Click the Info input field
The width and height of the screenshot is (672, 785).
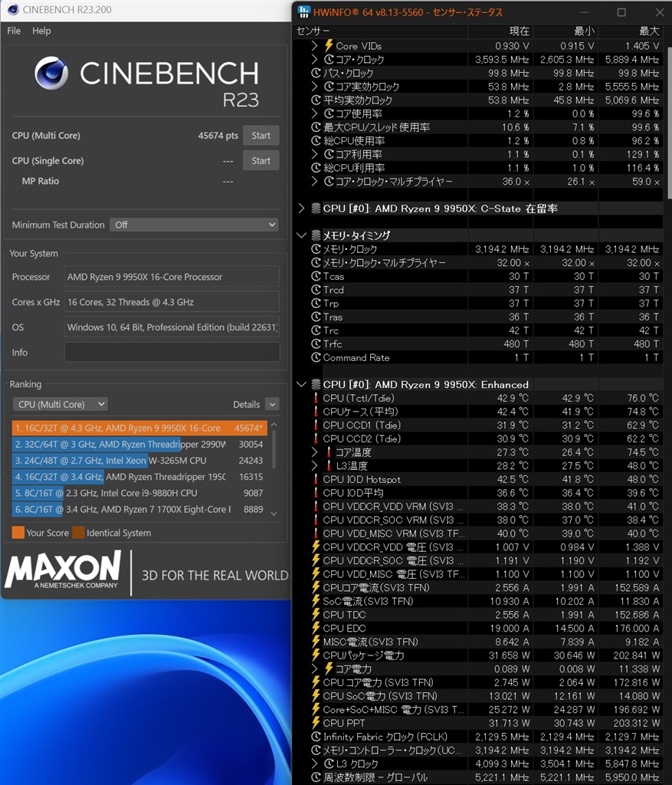172,352
